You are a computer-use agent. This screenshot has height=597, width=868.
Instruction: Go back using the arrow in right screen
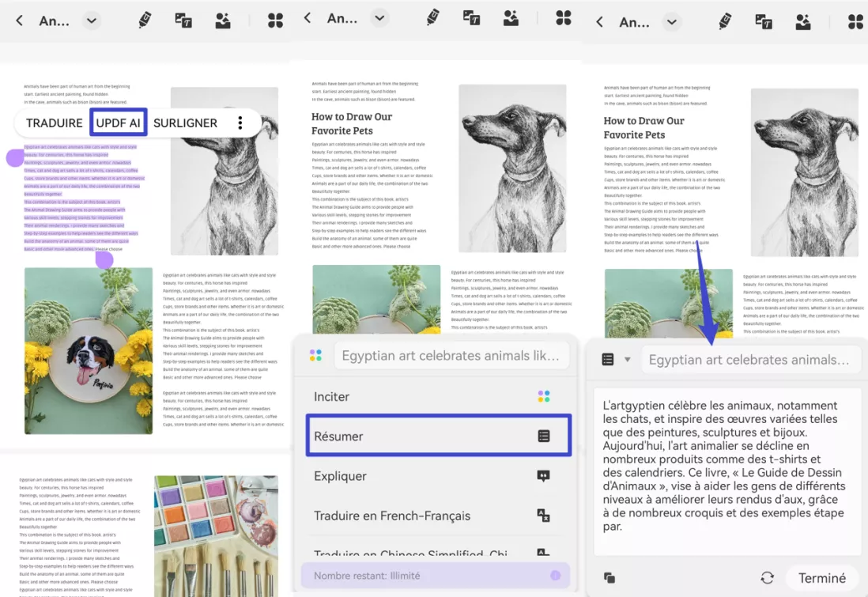click(x=599, y=22)
